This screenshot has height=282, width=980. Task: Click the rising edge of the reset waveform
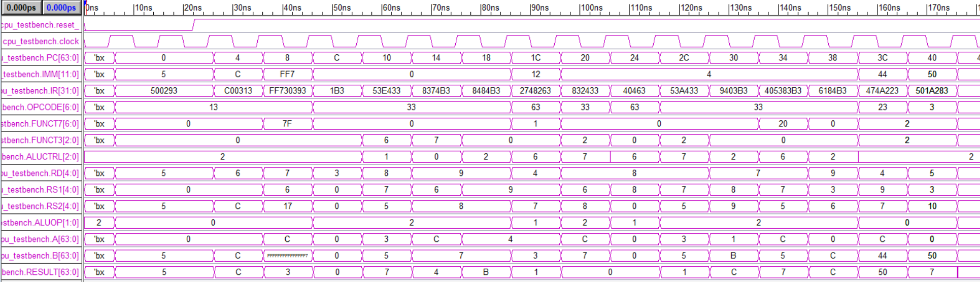tap(193, 25)
